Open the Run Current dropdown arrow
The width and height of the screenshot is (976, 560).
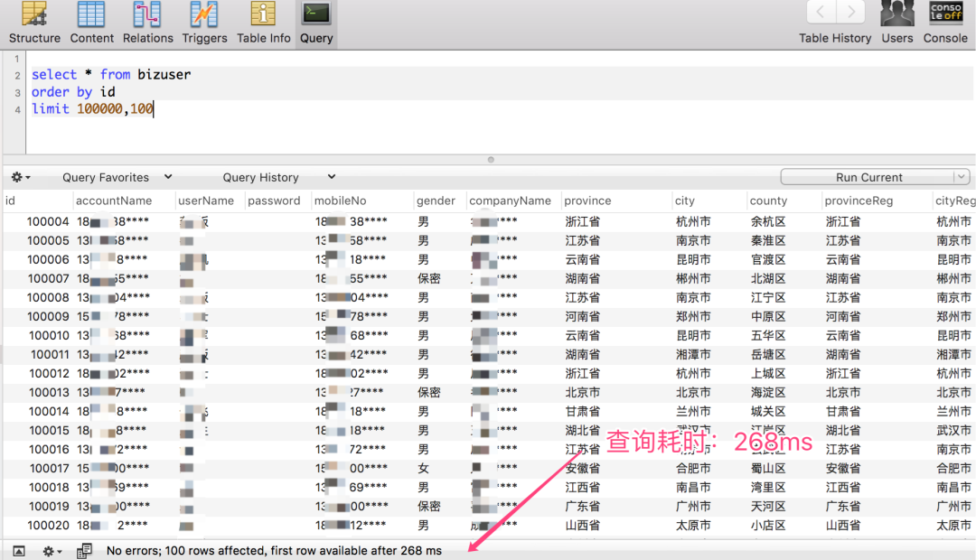(962, 177)
